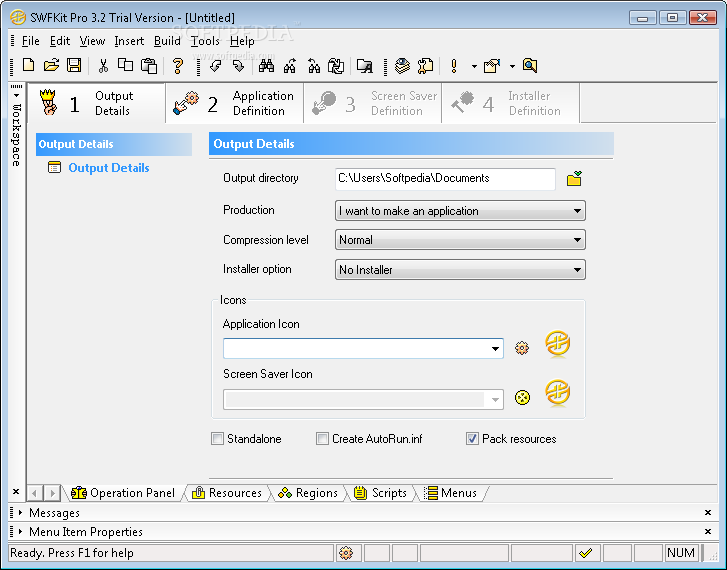The width and height of the screenshot is (727, 570).
Task: Click the left tab scroll arrow
Action: coord(35,493)
